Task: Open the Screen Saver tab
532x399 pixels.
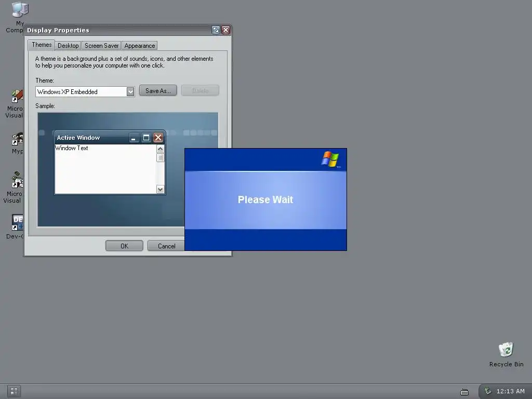Action: coord(101,46)
